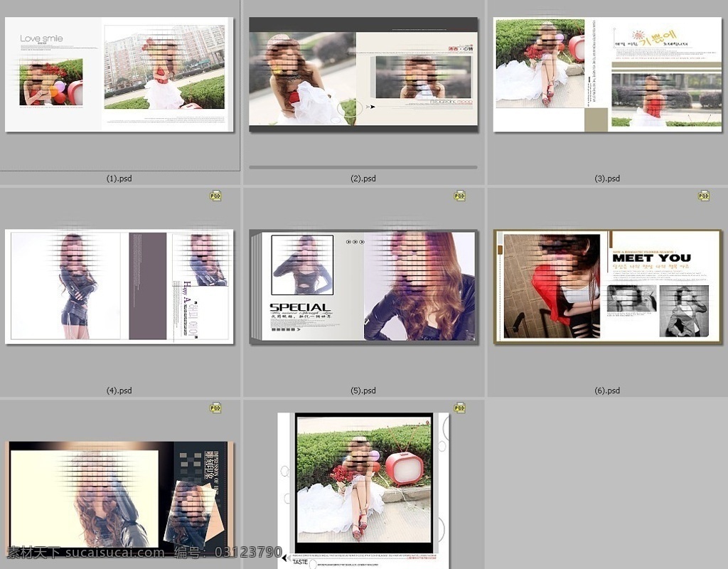
Task: Select the (6).psd file name label
Action: point(607,390)
